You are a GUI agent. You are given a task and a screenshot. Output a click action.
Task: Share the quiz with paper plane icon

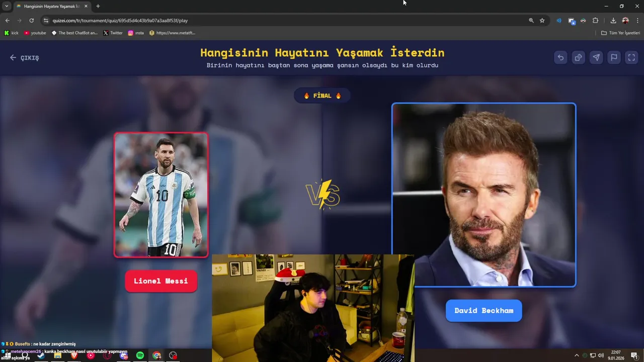tap(596, 57)
